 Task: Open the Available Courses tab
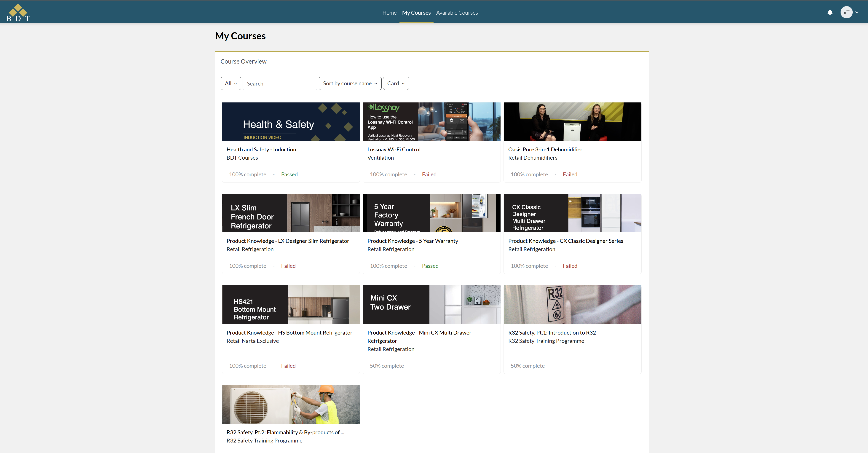tap(457, 13)
